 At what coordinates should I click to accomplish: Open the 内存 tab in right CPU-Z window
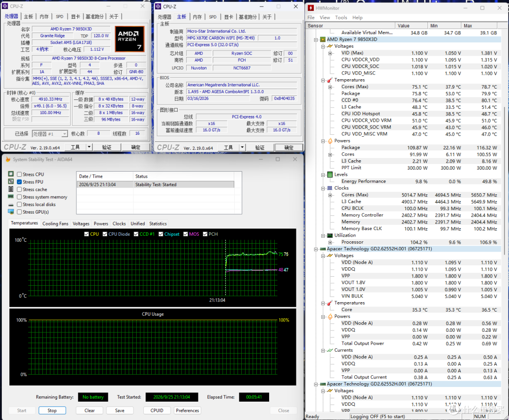(197, 17)
